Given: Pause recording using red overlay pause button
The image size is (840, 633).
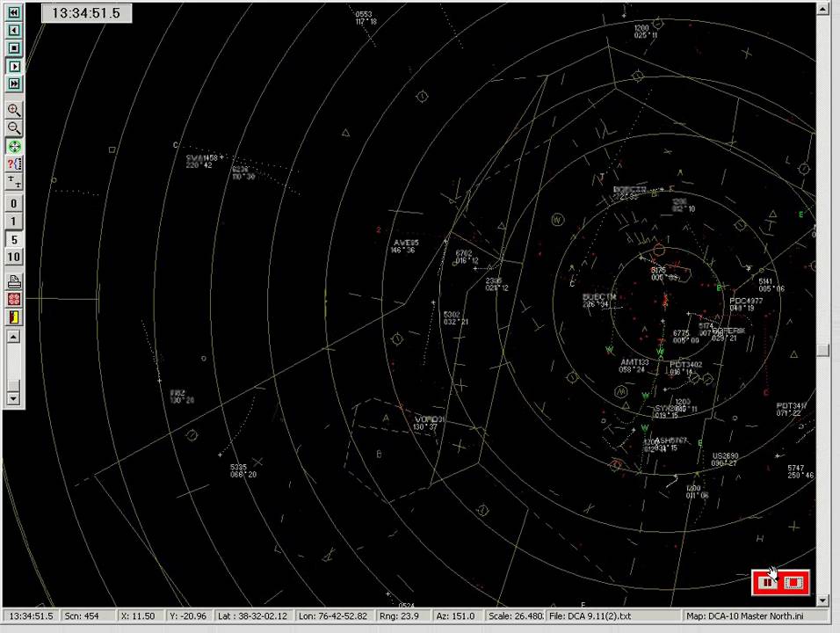Looking at the screenshot, I should click(768, 582).
